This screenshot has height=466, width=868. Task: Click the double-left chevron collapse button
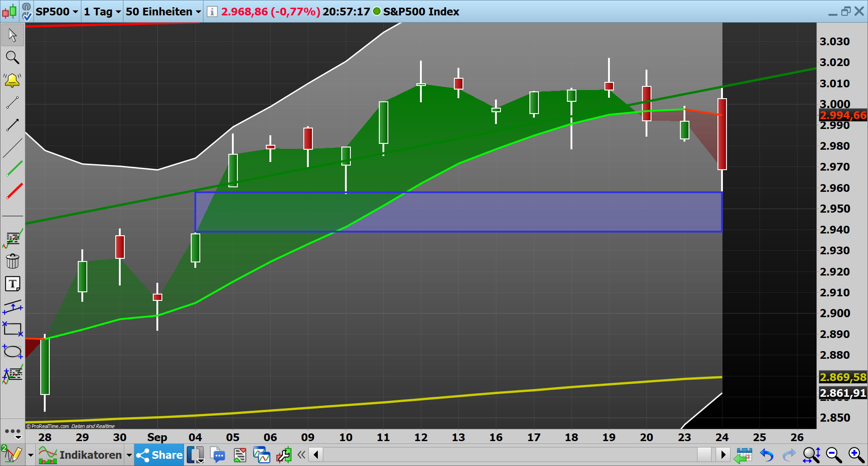click(x=301, y=455)
